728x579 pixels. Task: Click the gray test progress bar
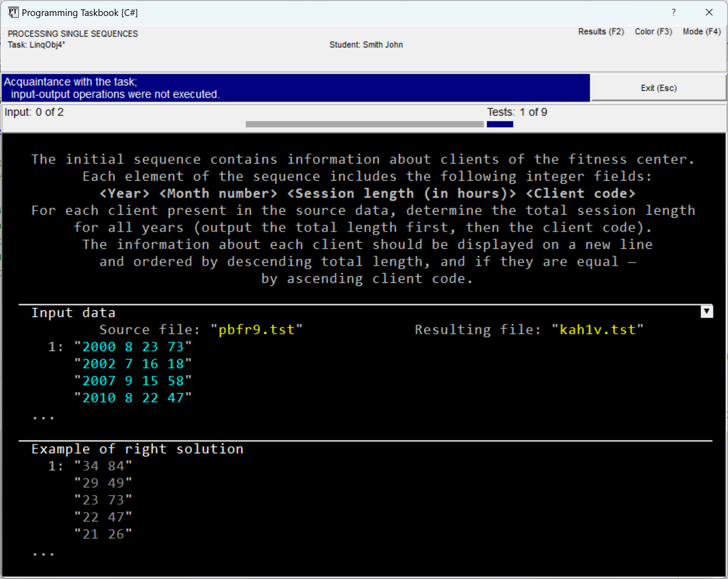pyautogui.click(x=364, y=124)
